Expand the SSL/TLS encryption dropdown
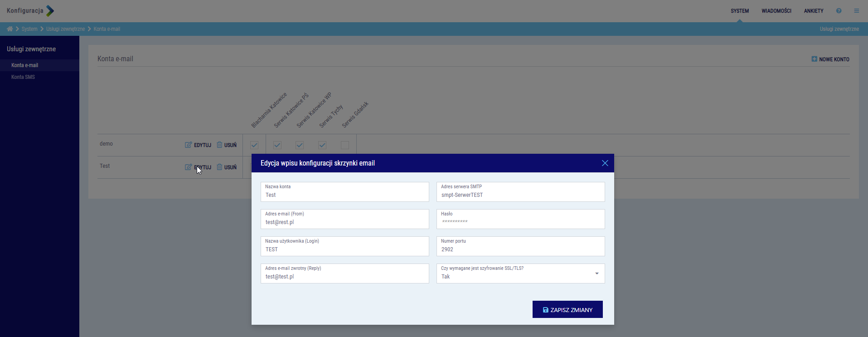 click(x=596, y=274)
